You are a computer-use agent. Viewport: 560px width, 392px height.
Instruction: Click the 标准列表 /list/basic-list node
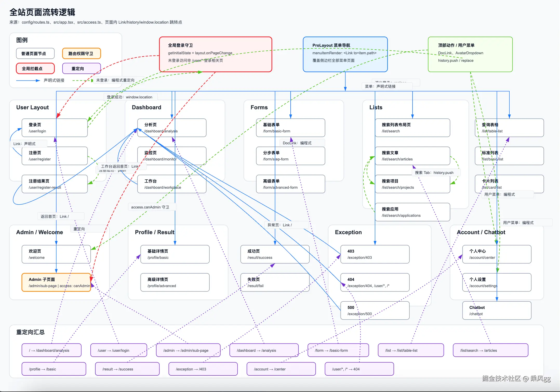(x=509, y=156)
